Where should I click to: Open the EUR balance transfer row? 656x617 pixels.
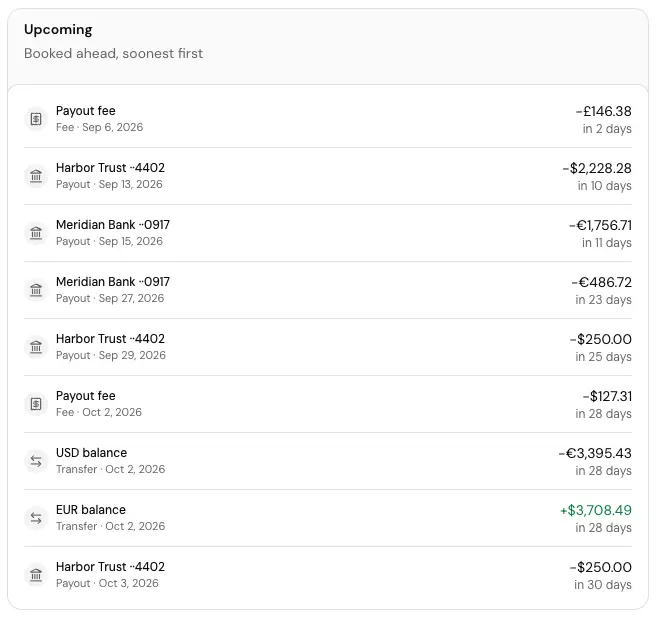tap(328, 518)
